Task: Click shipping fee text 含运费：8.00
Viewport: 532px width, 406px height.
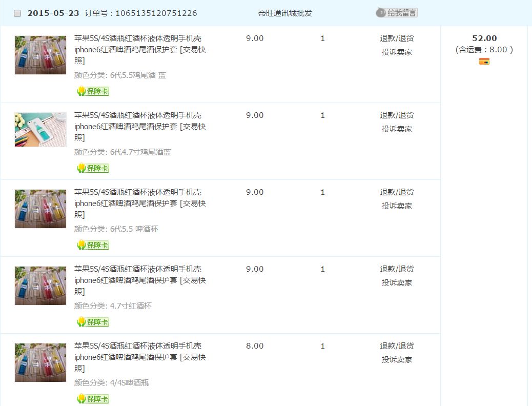Action: 484,50
